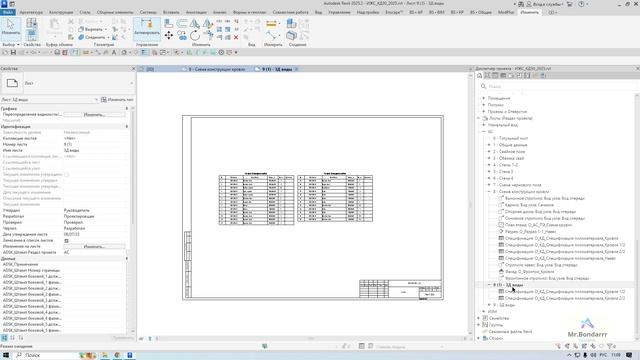Pick the Mirror draw axis tool

coord(208,24)
